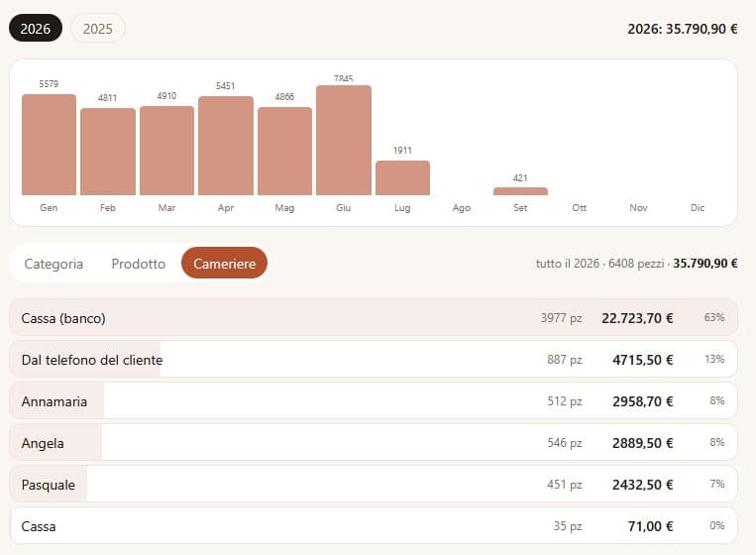Switch to the 2025 year pill

point(98,29)
